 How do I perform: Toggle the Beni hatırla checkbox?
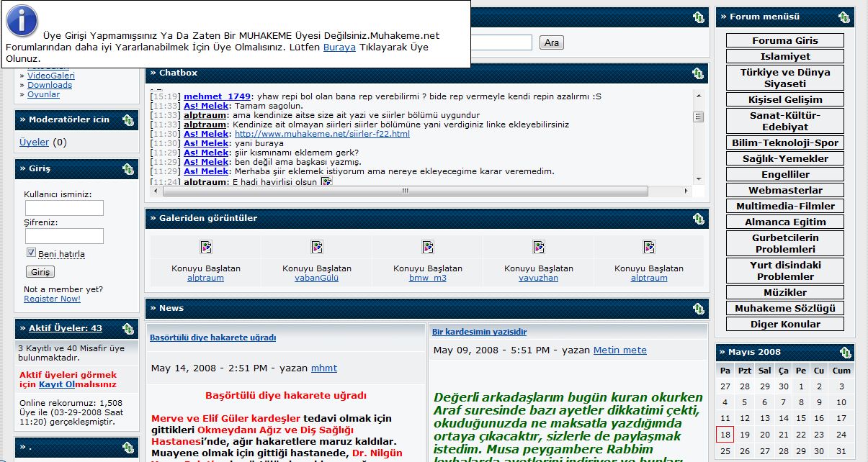tap(31, 253)
